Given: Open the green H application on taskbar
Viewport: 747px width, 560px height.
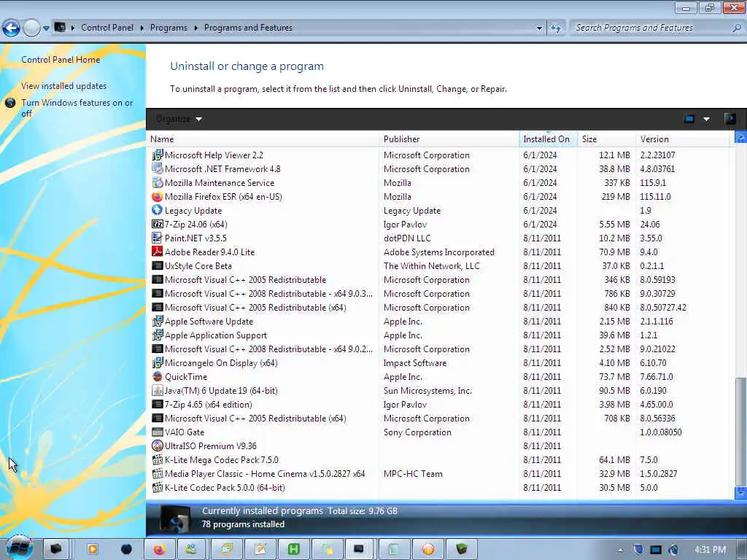Looking at the screenshot, I should pyautogui.click(x=293, y=550).
